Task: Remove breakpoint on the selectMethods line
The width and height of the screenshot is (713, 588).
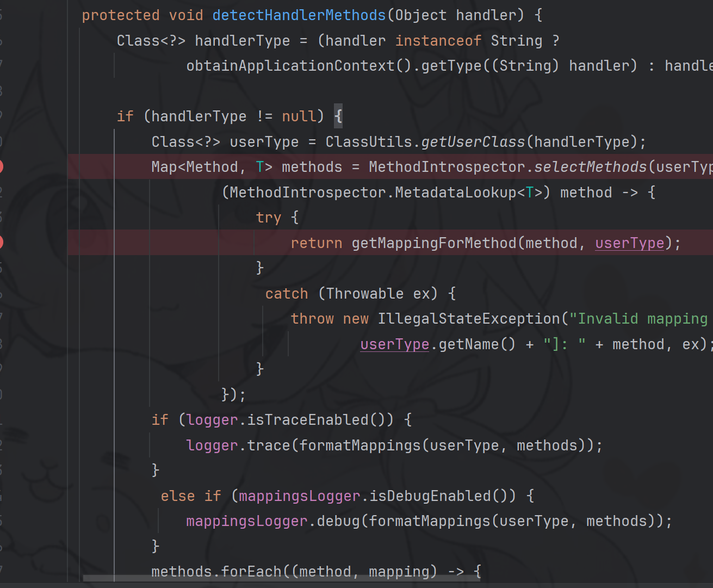Action: [x=1, y=166]
